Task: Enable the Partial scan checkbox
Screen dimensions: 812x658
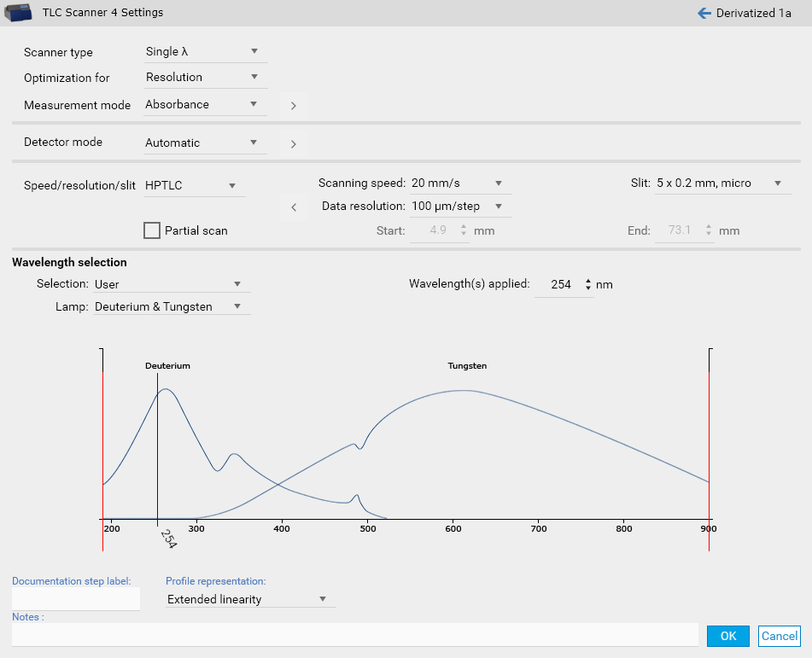Action: 152,230
